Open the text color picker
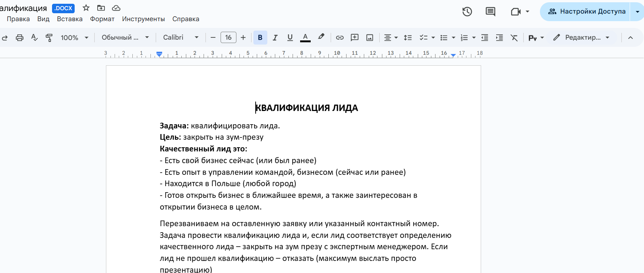Viewport: 644px width, 273px height. (305, 37)
